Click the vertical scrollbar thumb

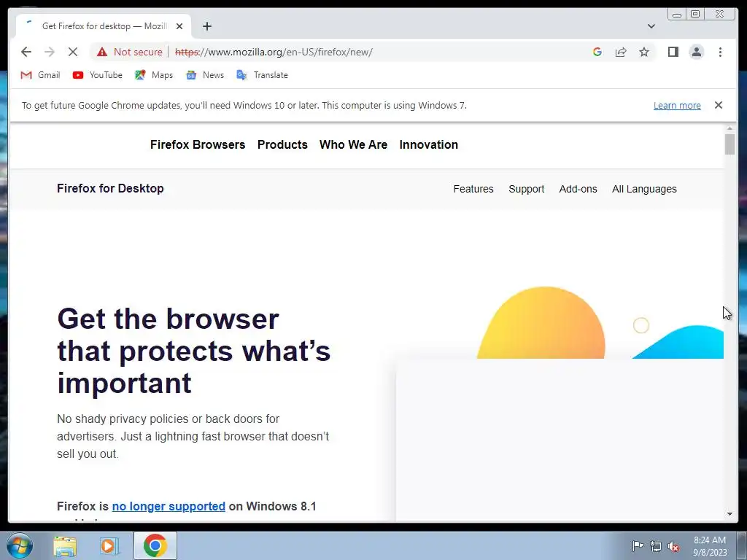pyautogui.click(x=729, y=144)
